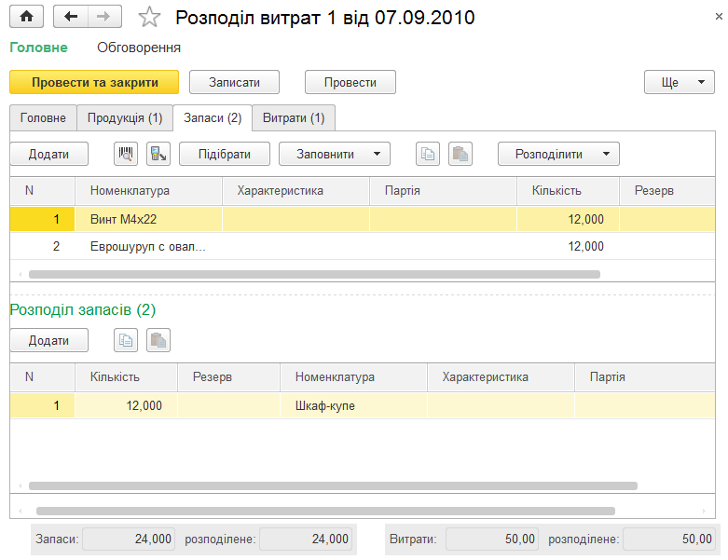
Task: Switch to the Продукція (1) tab
Action: [x=125, y=117]
